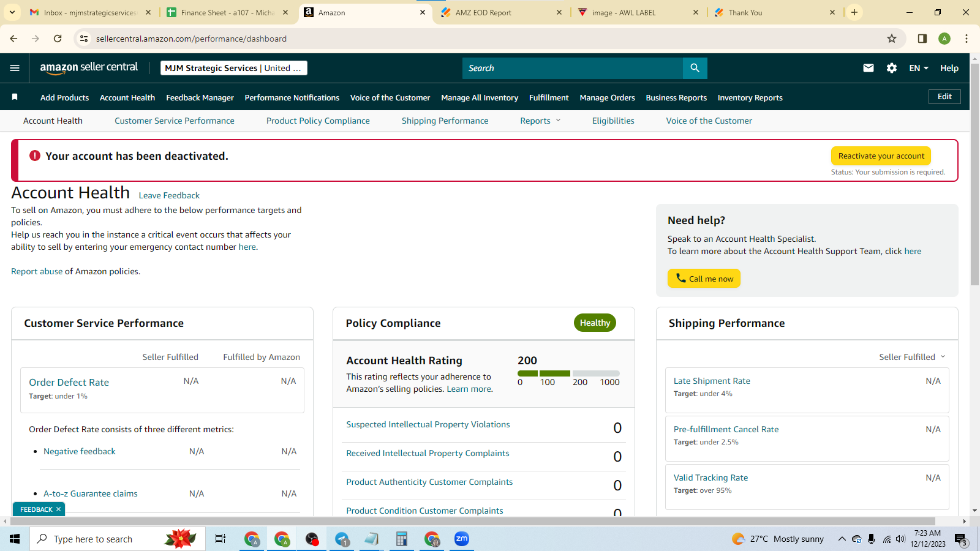
Task: Click the browser address bar URL
Action: [191, 39]
